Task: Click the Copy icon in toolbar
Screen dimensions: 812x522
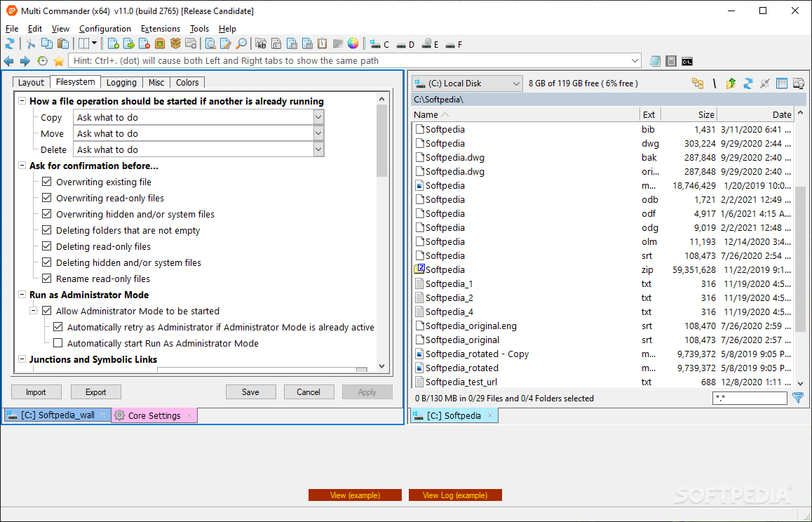Action: click(x=46, y=44)
